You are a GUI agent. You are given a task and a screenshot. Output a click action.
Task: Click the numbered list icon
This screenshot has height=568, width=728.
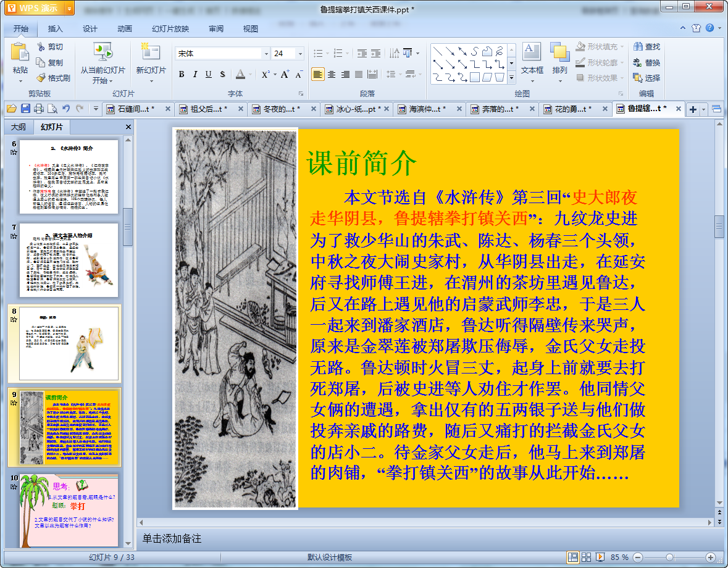coord(338,53)
